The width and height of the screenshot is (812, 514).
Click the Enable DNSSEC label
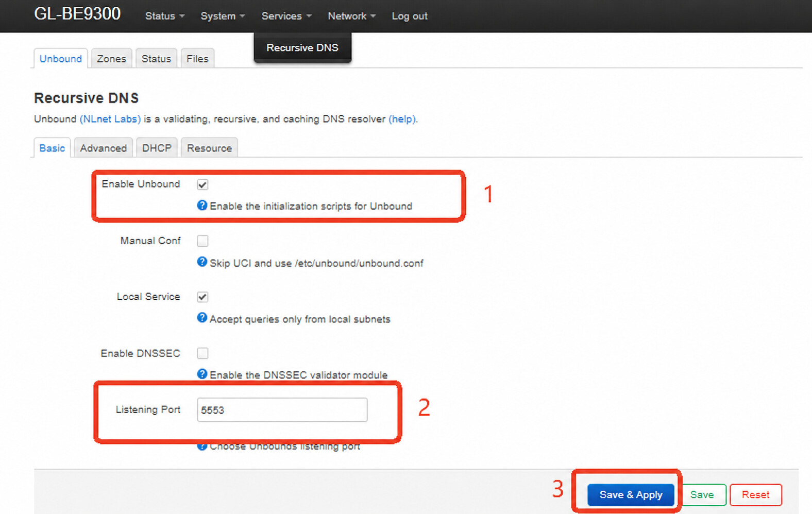[140, 353]
